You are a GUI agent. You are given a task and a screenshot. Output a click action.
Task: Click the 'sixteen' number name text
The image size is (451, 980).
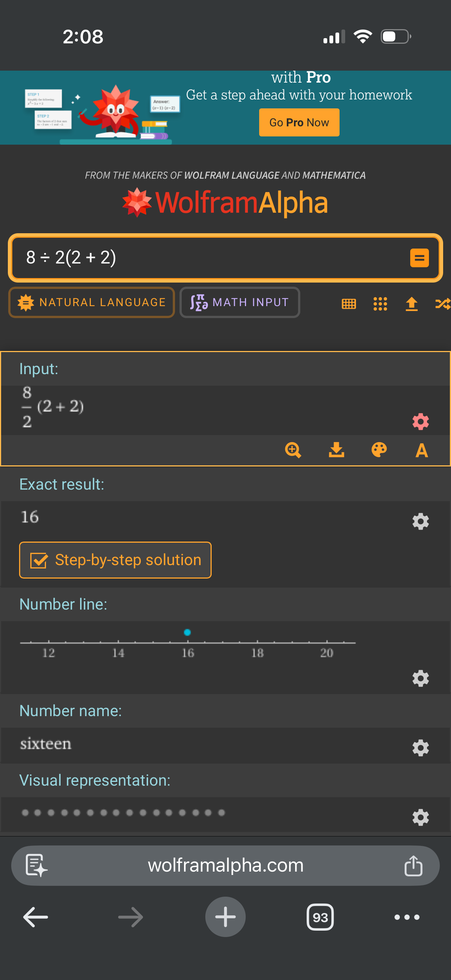[x=46, y=743]
